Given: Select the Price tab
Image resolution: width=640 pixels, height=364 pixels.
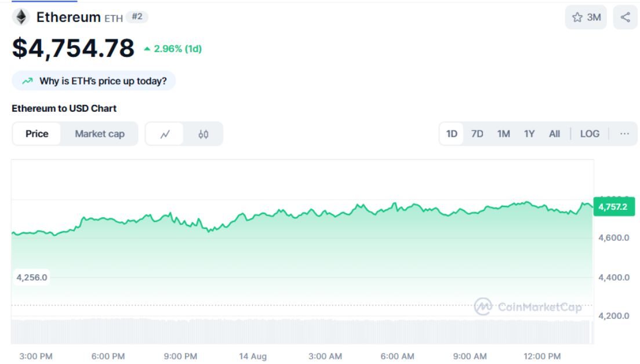Looking at the screenshot, I should coord(37,134).
